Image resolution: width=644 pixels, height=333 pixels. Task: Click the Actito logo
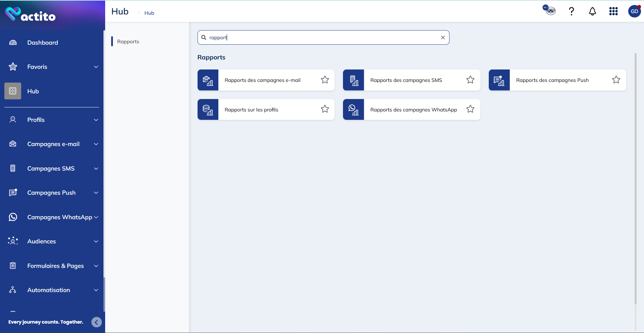(x=30, y=14)
